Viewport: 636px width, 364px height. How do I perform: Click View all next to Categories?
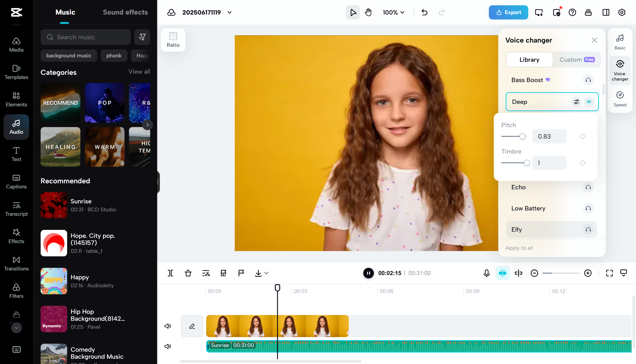click(139, 72)
